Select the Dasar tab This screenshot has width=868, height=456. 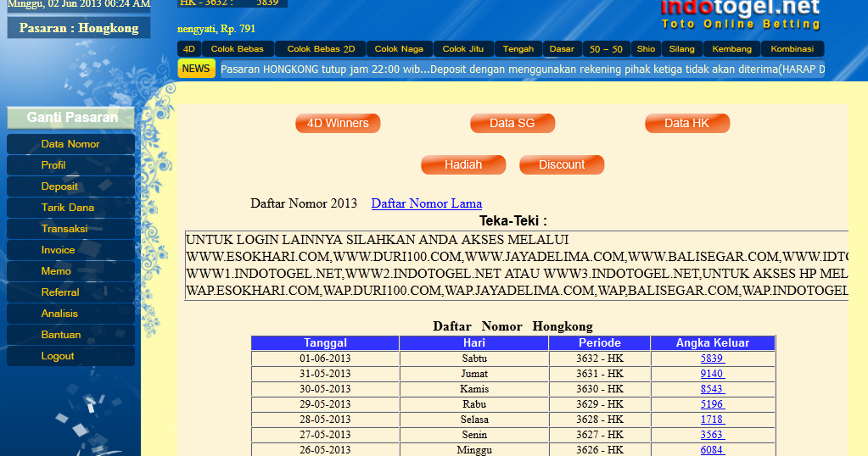point(562,49)
